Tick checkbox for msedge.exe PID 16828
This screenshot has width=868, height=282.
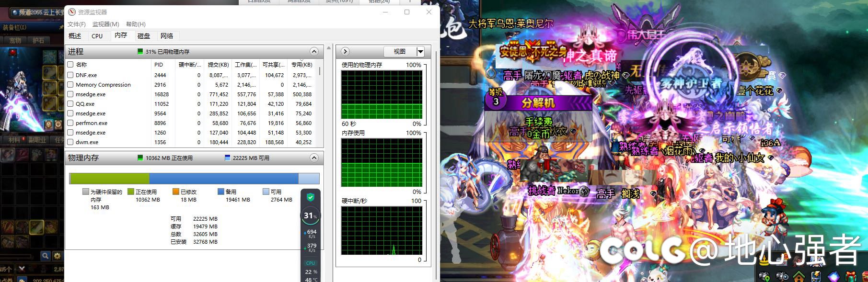[x=70, y=94]
